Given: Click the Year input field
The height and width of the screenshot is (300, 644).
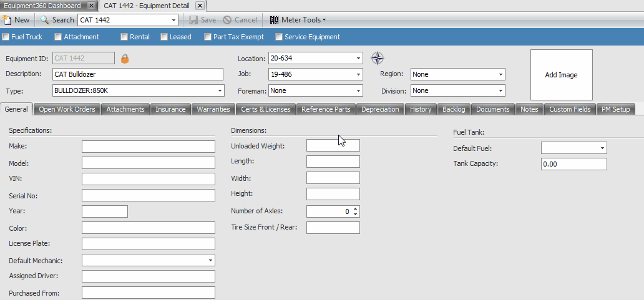Looking at the screenshot, I should (105, 211).
